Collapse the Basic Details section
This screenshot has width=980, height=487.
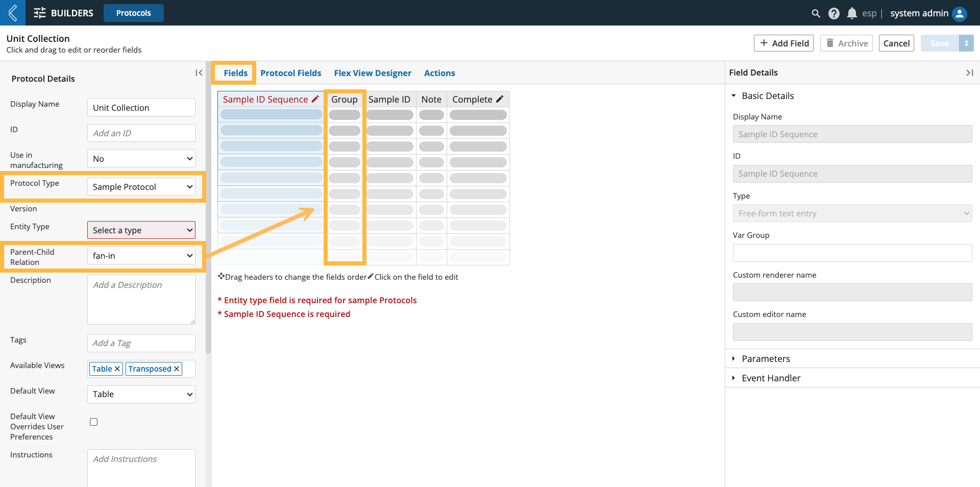coord(733,96)
